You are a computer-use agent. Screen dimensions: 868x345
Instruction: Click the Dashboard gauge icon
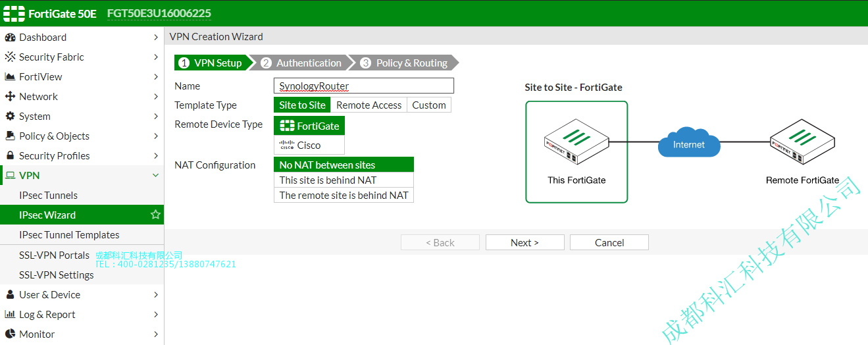(x=10, y=38)
